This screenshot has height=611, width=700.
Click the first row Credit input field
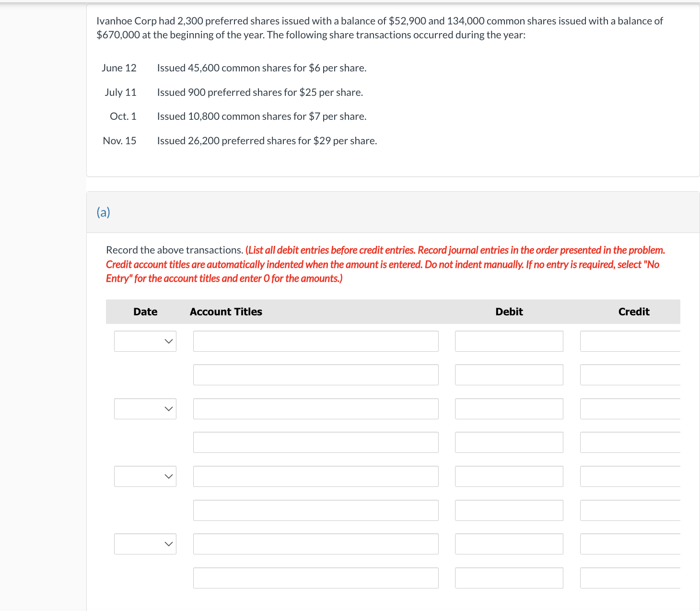pyautogui.click(x=630, y=341)
